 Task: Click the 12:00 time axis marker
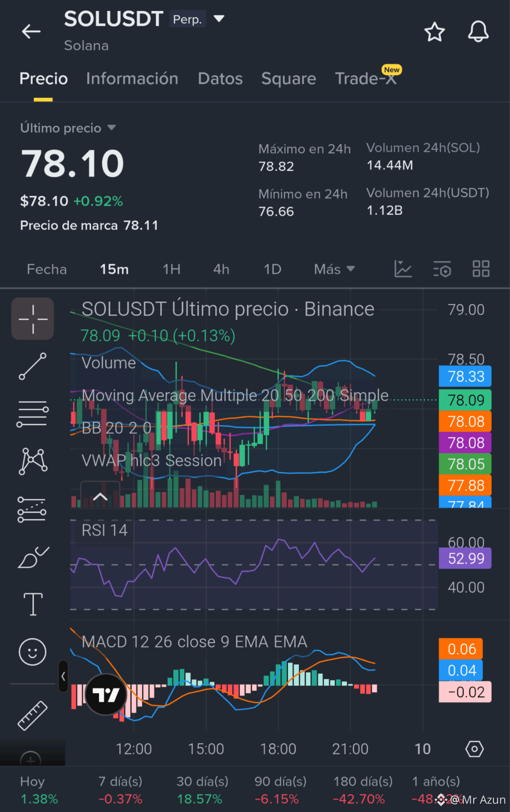pyautogui.click(x=134, y=749)
